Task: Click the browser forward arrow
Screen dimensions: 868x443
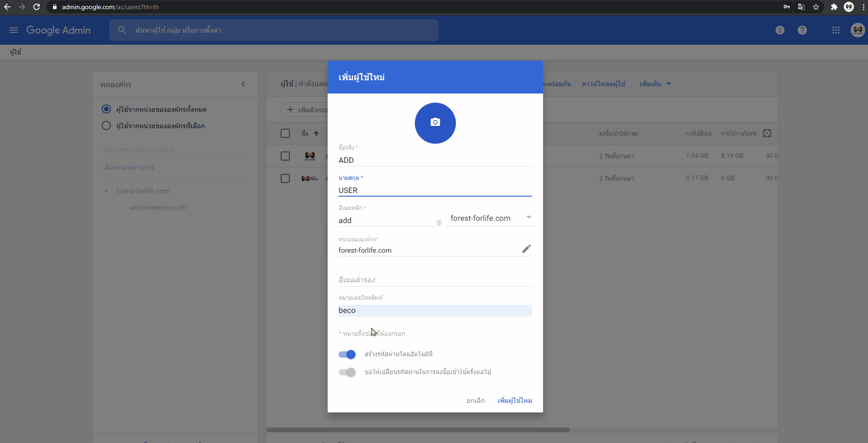Action: pos(22,7)
